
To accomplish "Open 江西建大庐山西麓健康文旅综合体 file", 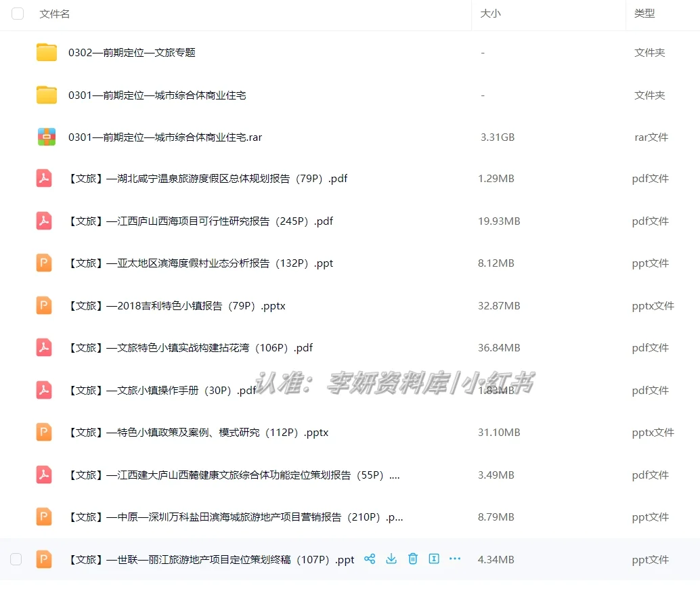I will click(234, 475).
